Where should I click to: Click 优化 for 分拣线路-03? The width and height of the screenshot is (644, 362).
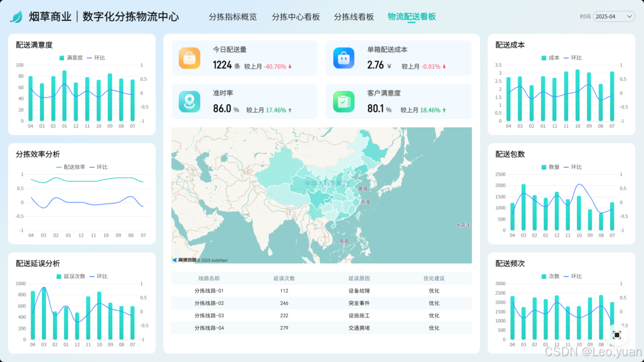434,315
